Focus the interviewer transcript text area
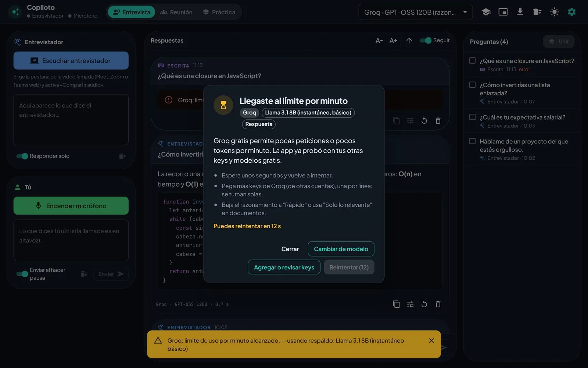588x368 pixels. 71,120
